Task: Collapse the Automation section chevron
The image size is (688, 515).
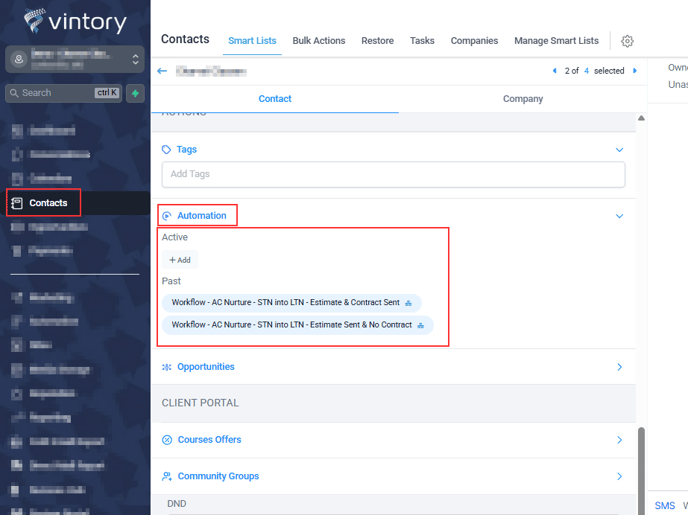Action: (619, 216)
